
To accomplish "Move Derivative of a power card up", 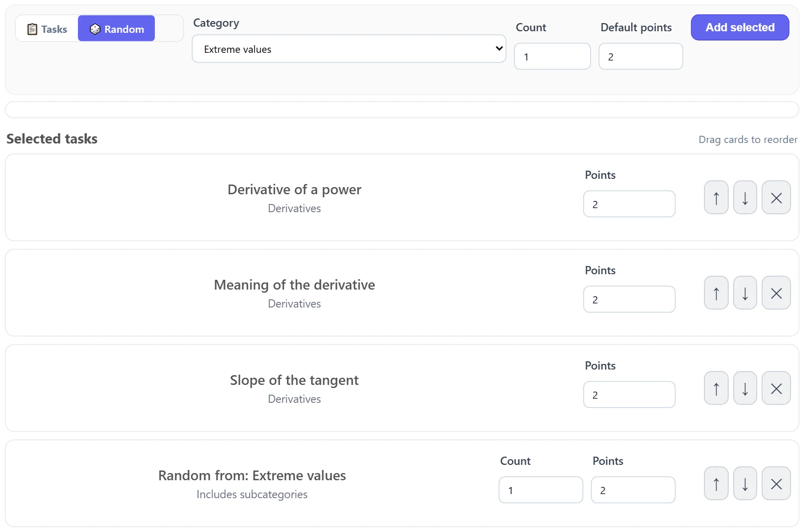I will [x=716, y=197].
